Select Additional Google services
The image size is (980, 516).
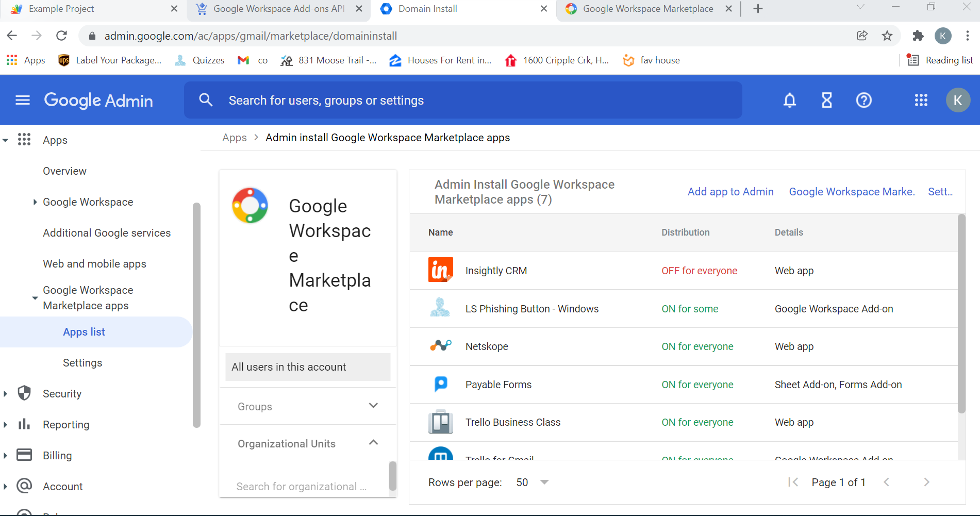pos(107,233)
